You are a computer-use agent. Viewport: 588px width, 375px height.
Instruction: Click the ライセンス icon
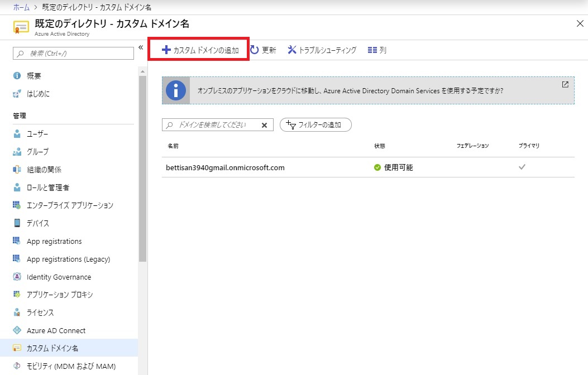click(17, 312)
